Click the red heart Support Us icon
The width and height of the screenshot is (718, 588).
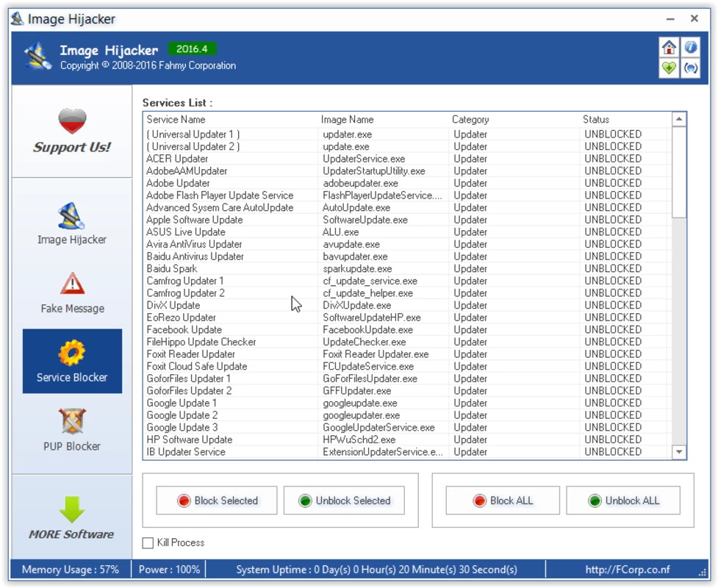(72, 121)
